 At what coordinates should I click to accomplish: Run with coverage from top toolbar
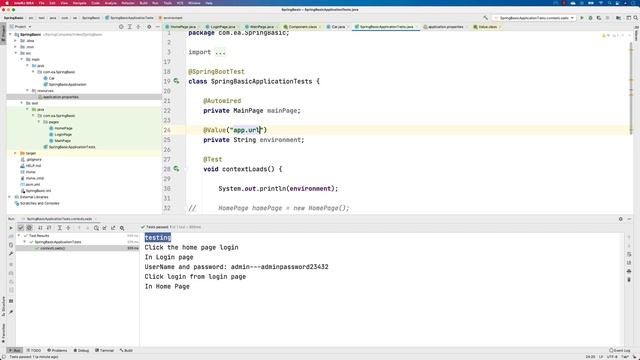pos(599,18)
